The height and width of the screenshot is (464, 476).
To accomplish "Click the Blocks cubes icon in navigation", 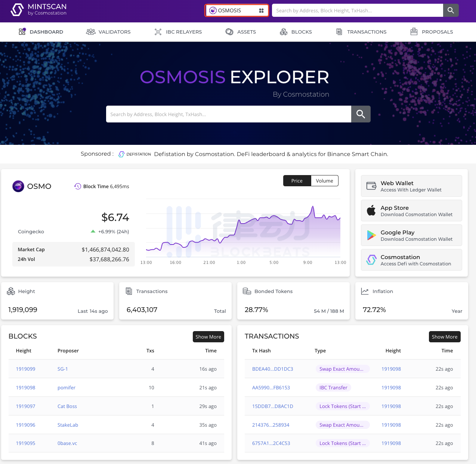I will 284,32.
